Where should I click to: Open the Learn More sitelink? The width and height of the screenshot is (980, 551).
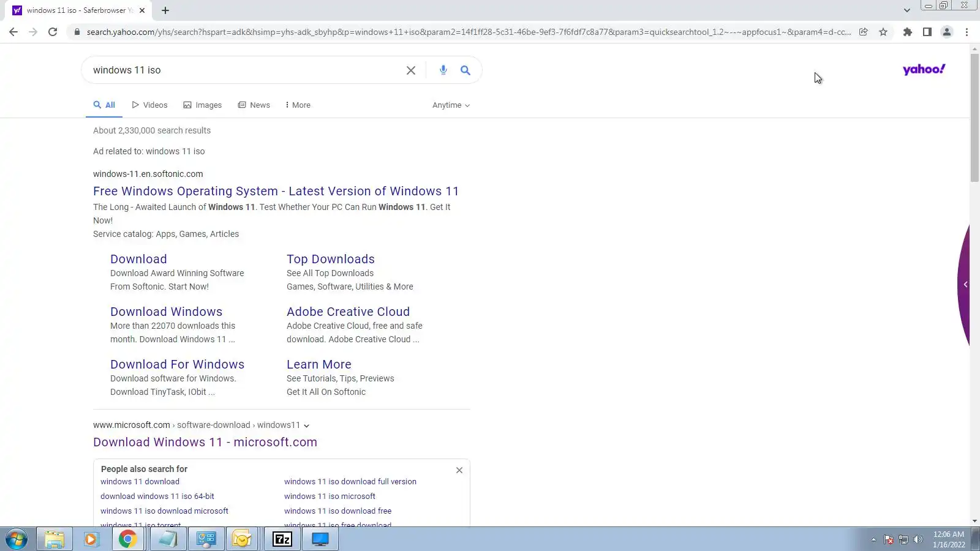319,365
